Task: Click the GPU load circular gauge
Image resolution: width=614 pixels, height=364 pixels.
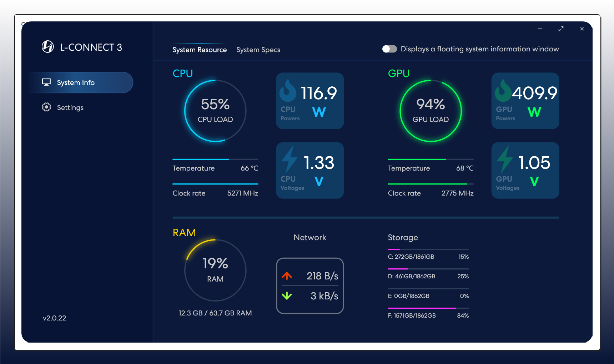Action: click(x=431, y=111)
